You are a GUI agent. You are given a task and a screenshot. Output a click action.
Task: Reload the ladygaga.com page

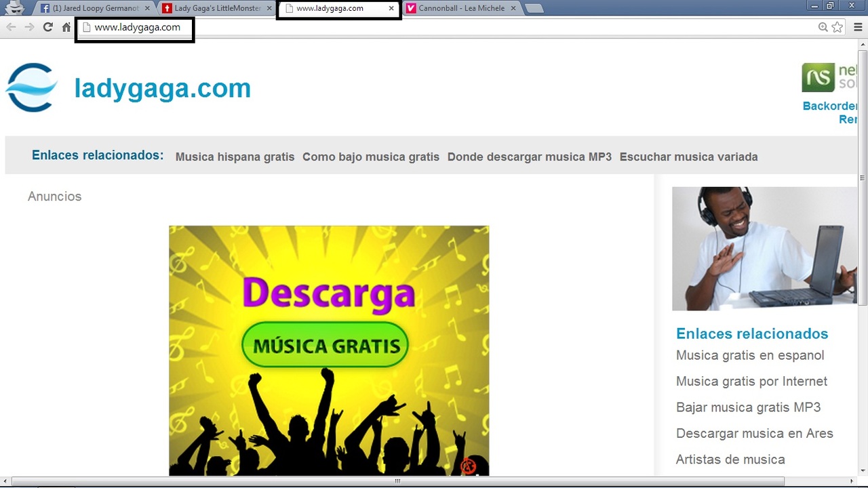pyautogui.click(x=47, y=27)
